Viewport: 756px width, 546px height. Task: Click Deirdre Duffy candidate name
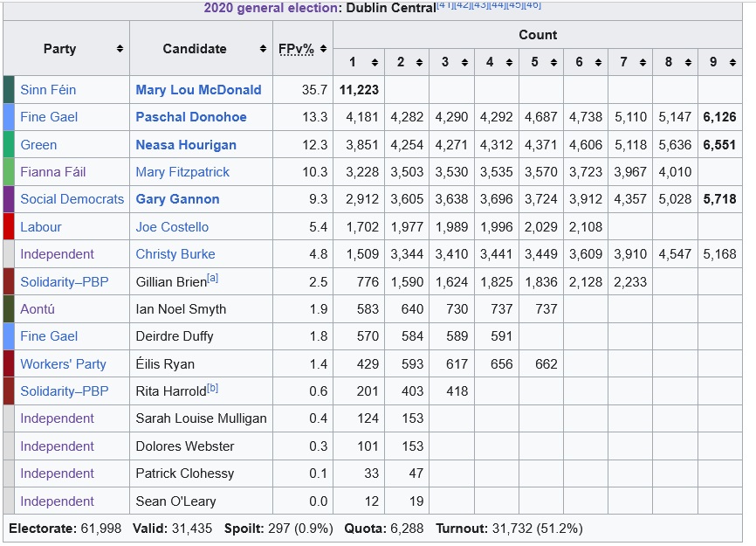174,335
